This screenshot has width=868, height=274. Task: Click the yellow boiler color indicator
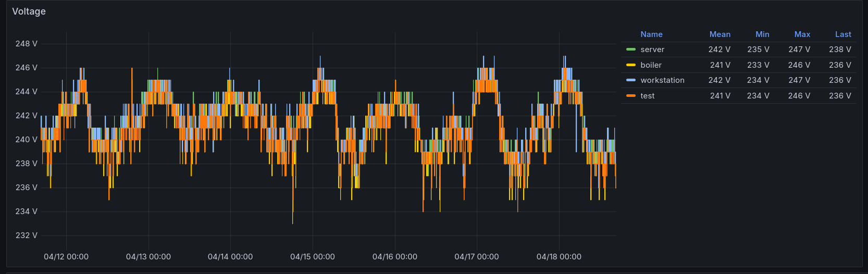point(631,65)
